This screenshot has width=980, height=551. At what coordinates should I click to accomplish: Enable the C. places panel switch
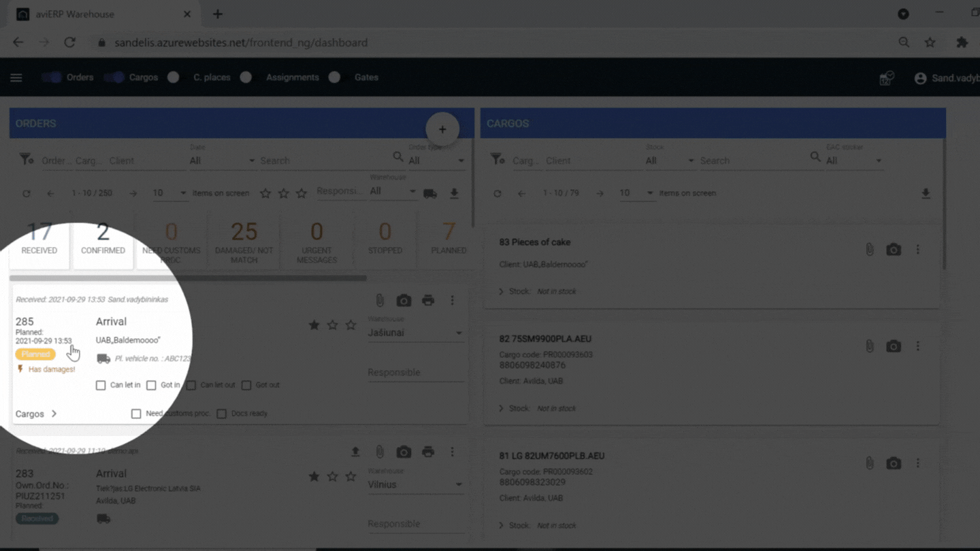[x=174, y=78]
